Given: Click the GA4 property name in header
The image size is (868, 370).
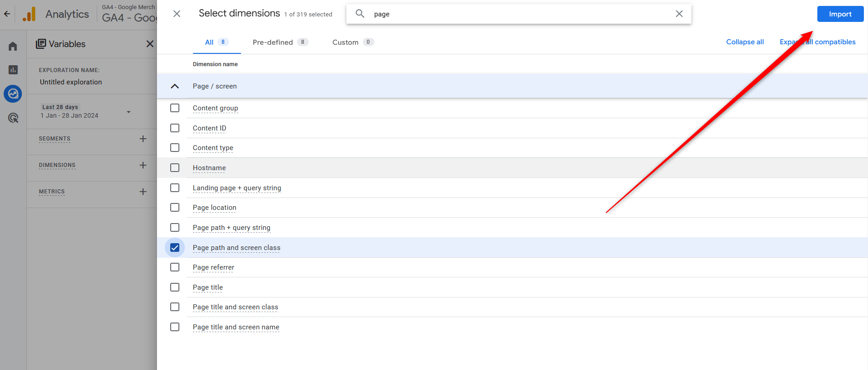Looking at the screenshot, I should pos(129,18).
